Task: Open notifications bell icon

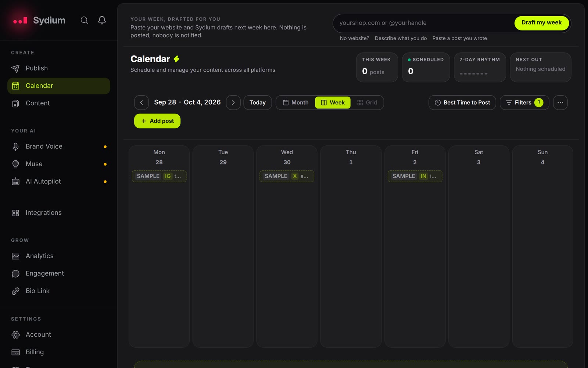Action: click(102, 20)
